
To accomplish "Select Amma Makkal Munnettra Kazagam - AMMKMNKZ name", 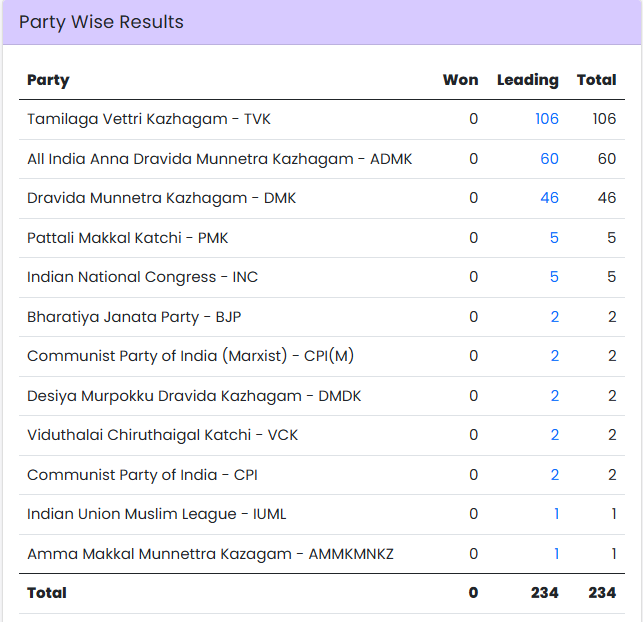I will [x=210, y=554].
